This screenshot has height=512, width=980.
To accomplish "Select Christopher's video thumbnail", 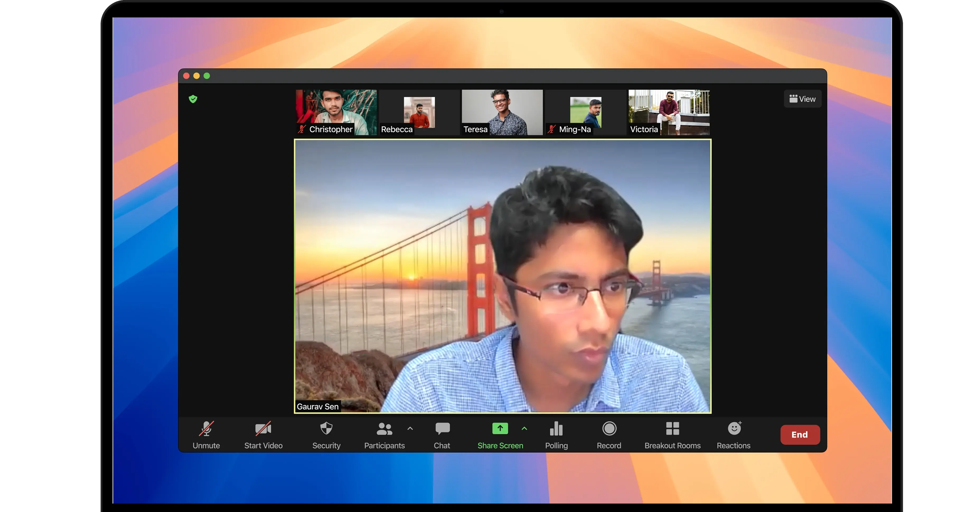I will pyautogui.click(x=336, y=112).
